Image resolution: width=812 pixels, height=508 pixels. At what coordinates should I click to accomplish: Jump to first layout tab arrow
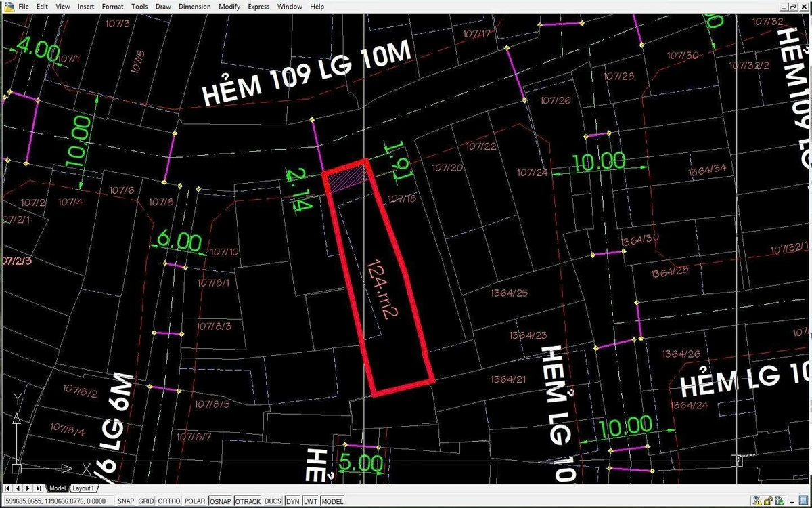pos(7,488)
